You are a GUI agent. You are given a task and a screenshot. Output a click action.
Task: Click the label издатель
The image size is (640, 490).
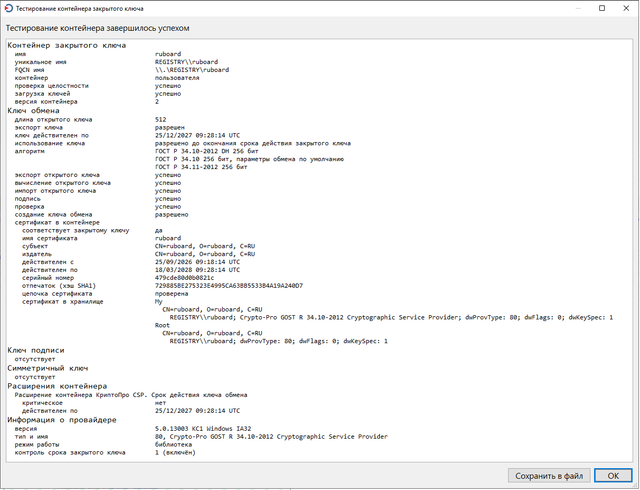coord(37,254)
